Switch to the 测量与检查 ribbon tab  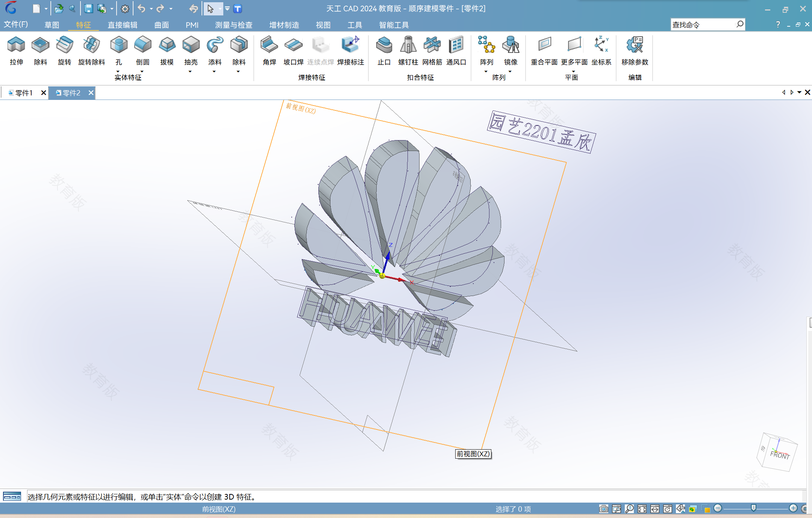pos(233,25)
